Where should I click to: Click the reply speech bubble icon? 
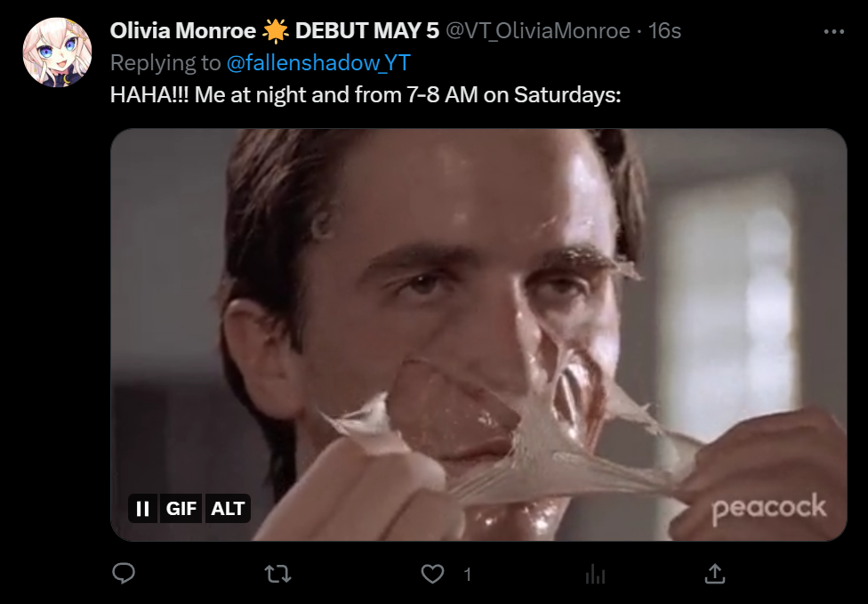(124, 574)
